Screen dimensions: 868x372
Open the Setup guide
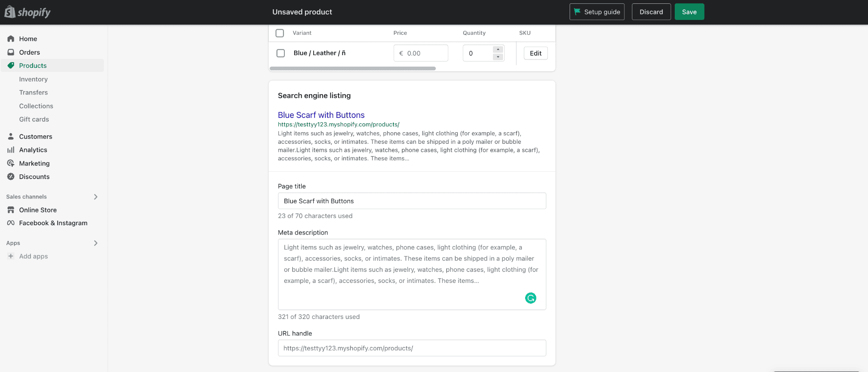tap(597, 12)
